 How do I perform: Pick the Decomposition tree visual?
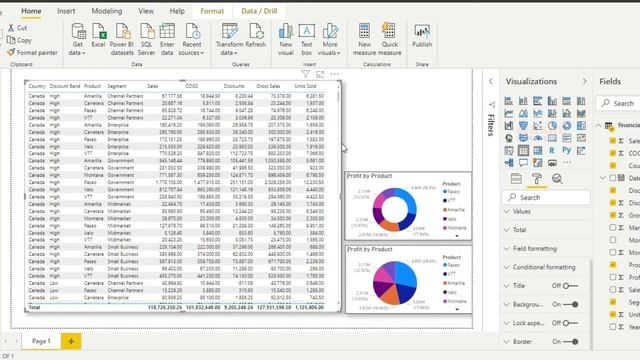[509, 163]
